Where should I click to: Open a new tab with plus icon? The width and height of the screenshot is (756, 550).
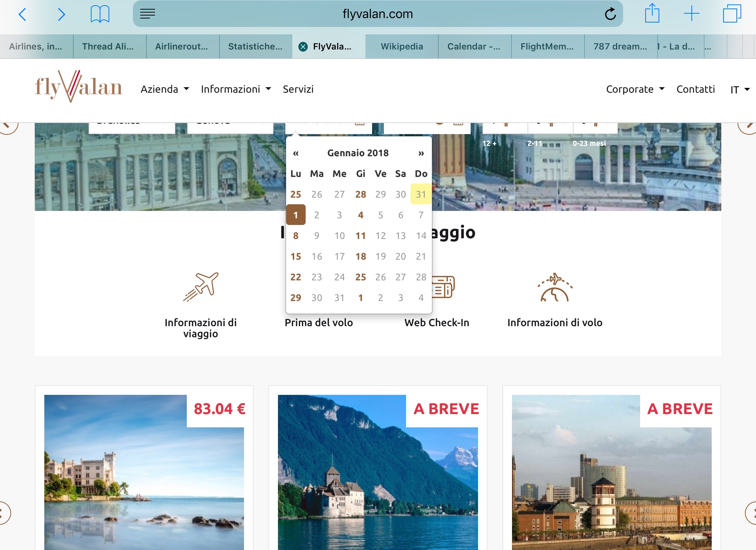(x=691, y=14)
